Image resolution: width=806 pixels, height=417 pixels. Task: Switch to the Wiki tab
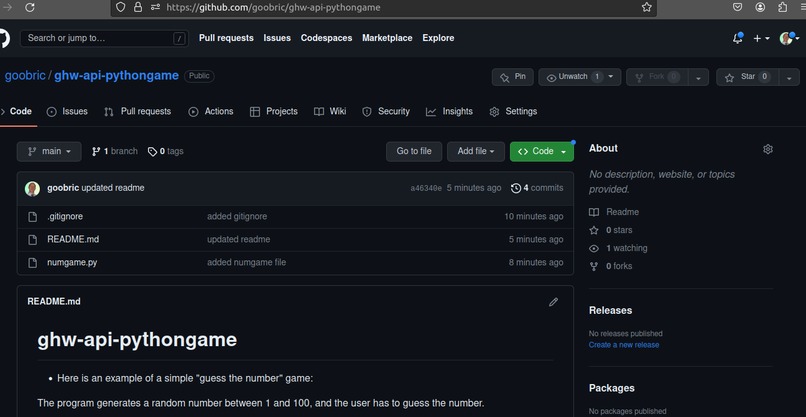pyautogui.click(x=330, y=111)
